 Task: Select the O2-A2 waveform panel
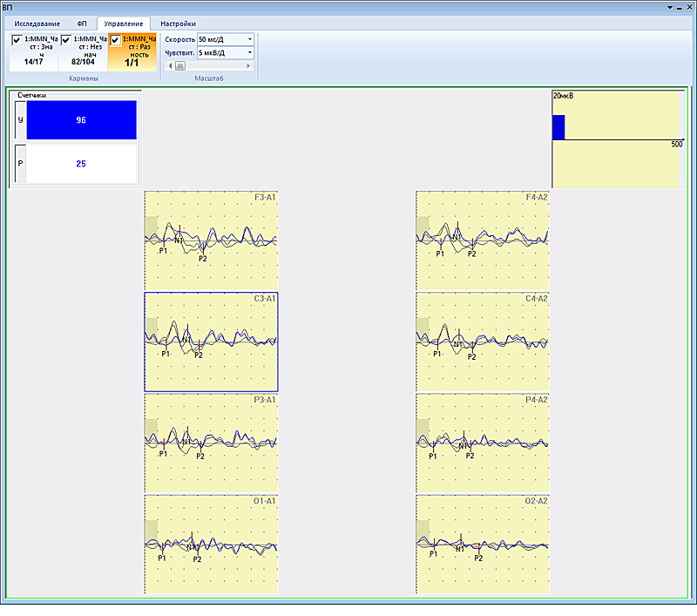pyautogui.click(x=483, y=545)
